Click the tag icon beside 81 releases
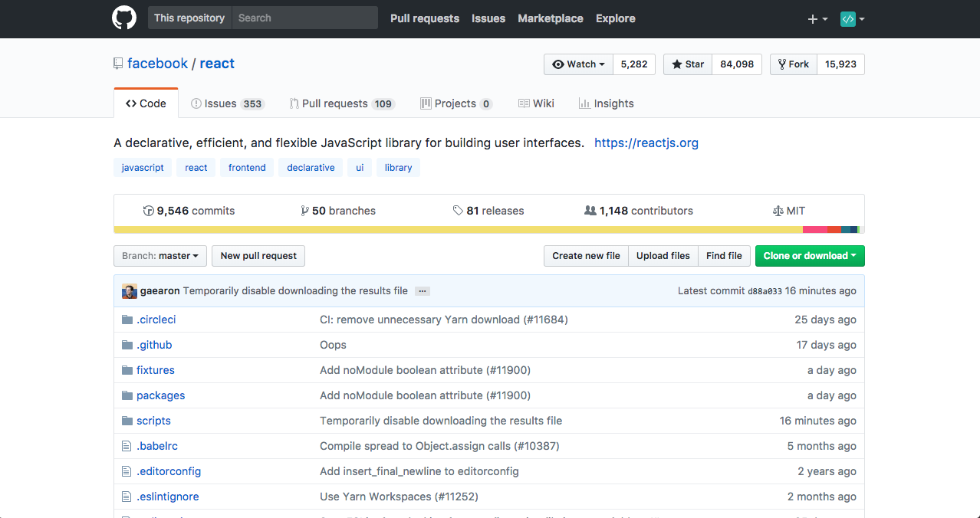This screenshot has width=980, height=518. coord(458,210)
